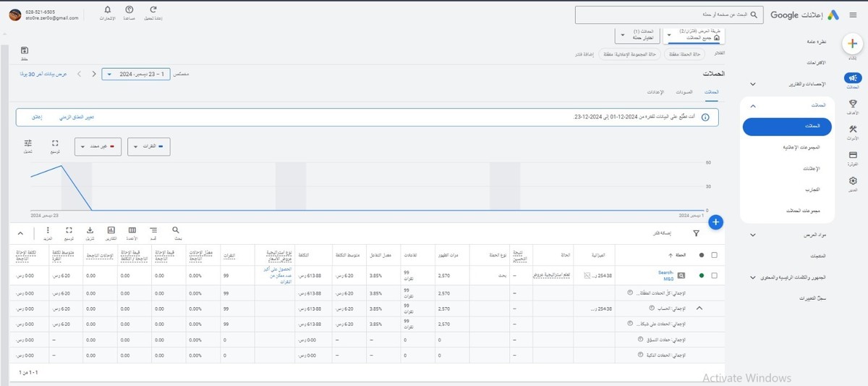Open the Billing icon in the right sidebar
Screen dimensions: 868x386
point(853,156)
